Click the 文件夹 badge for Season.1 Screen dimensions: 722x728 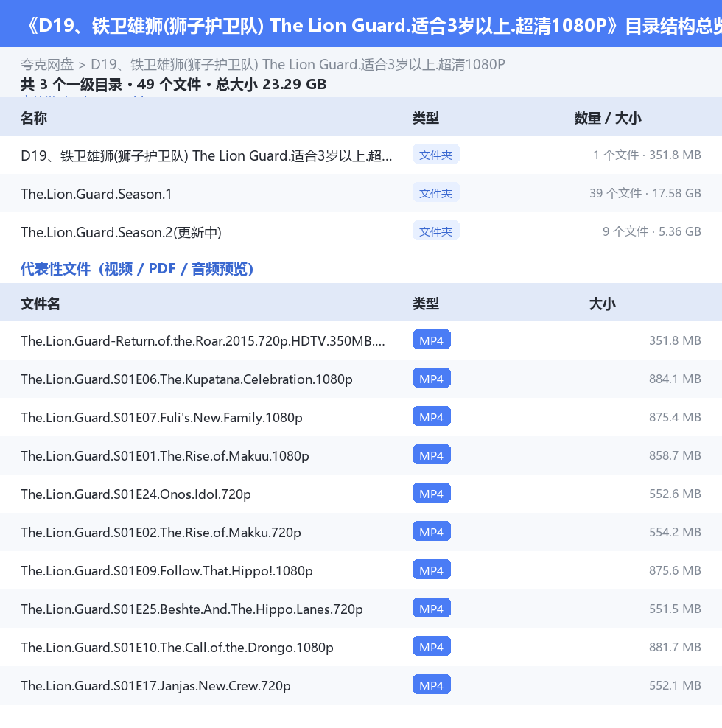pyautogui.click(x=435, y=192)
